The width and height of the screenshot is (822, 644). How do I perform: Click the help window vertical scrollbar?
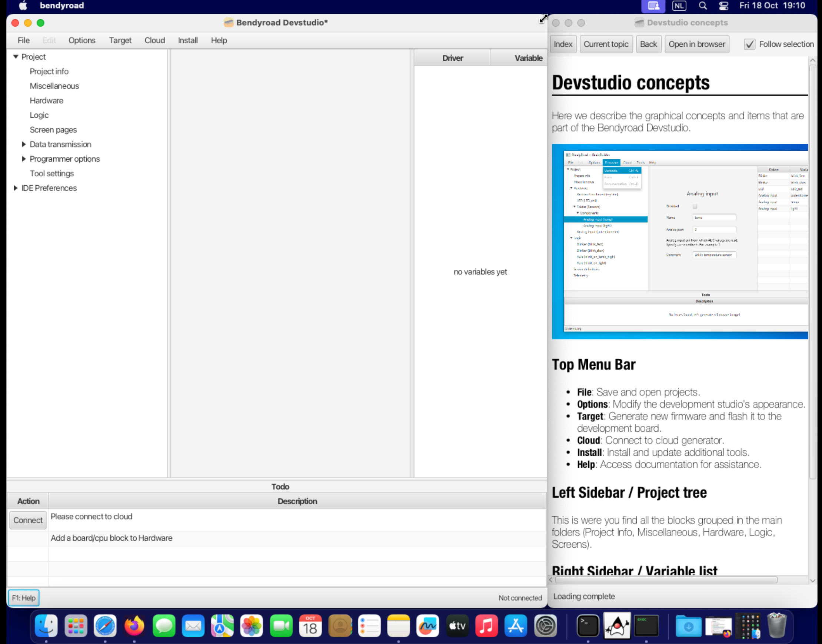(813, 272)
